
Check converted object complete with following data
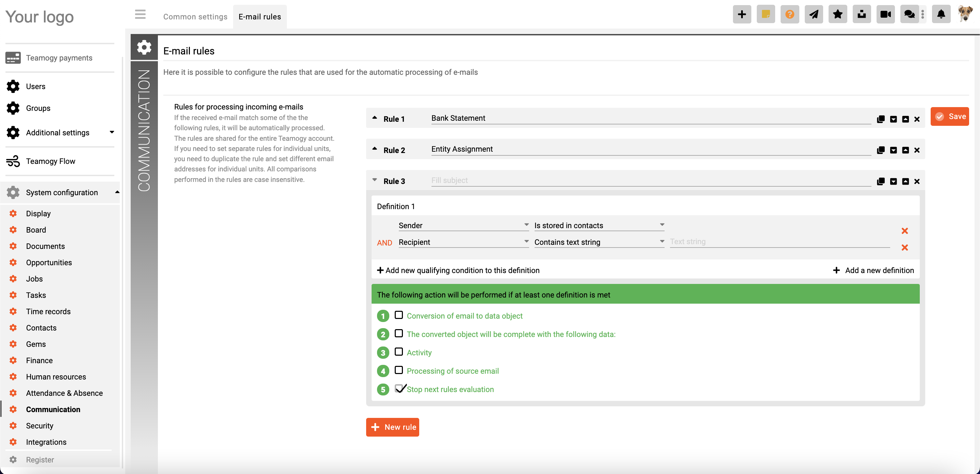coord(398,333)
